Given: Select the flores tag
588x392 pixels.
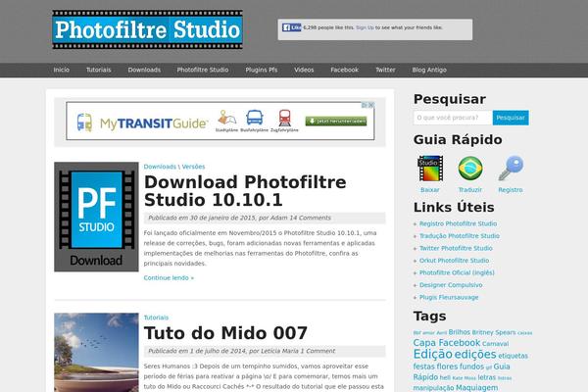Looking at the screenshot, I should pyautogui.click(x=448, y=367).
